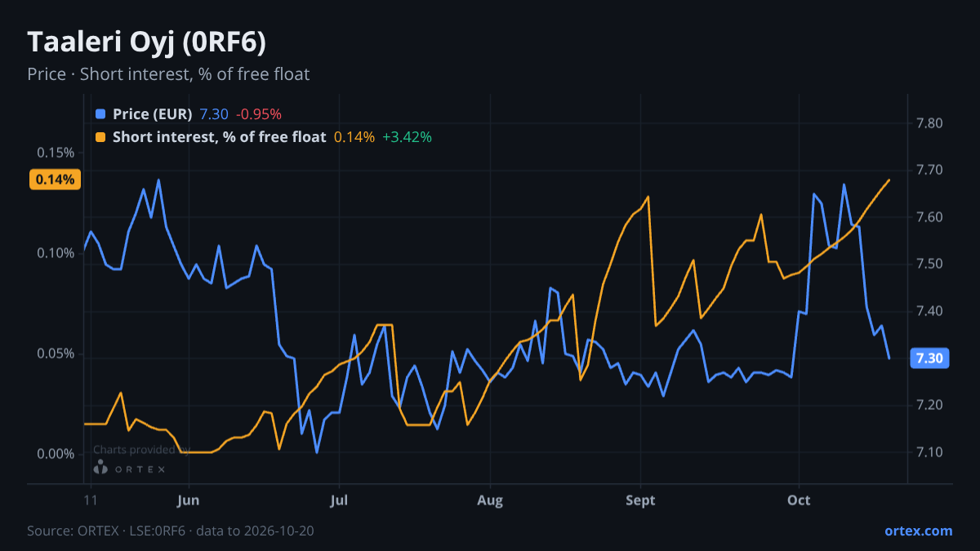This screenshot has height=551, width=980.
Task: Click the 0.05% left axis label
Action: pyautogui.click(x=56, y=353)
